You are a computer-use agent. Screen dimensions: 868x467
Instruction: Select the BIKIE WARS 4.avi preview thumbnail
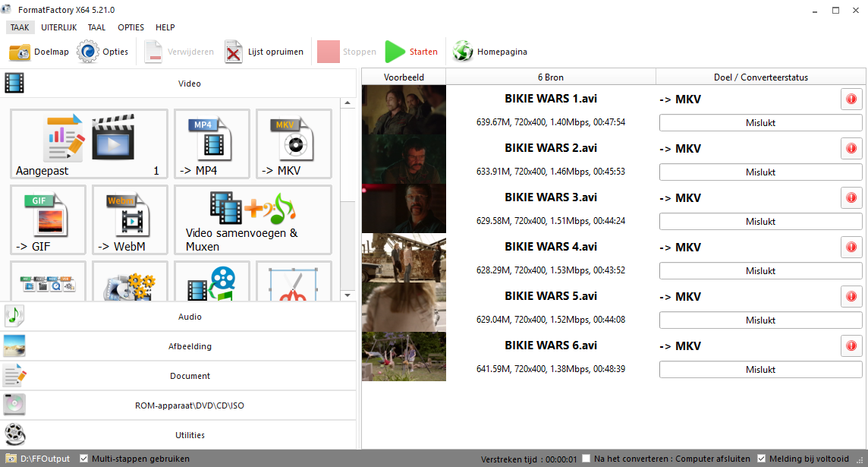pyautogui.click(x=404, y=257)
